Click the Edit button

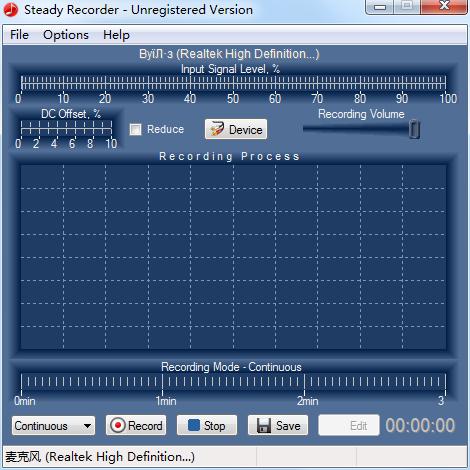click(x=349, y=425)
